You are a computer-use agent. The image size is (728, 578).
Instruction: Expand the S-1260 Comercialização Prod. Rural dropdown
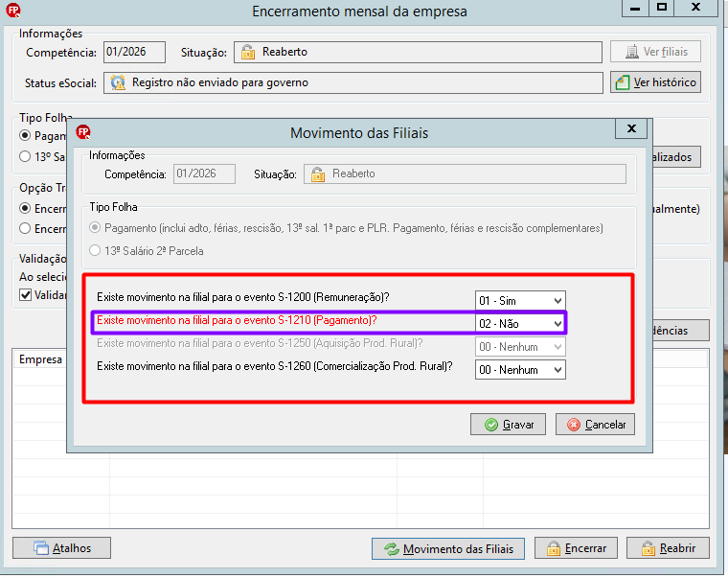[x=520, y=370]
